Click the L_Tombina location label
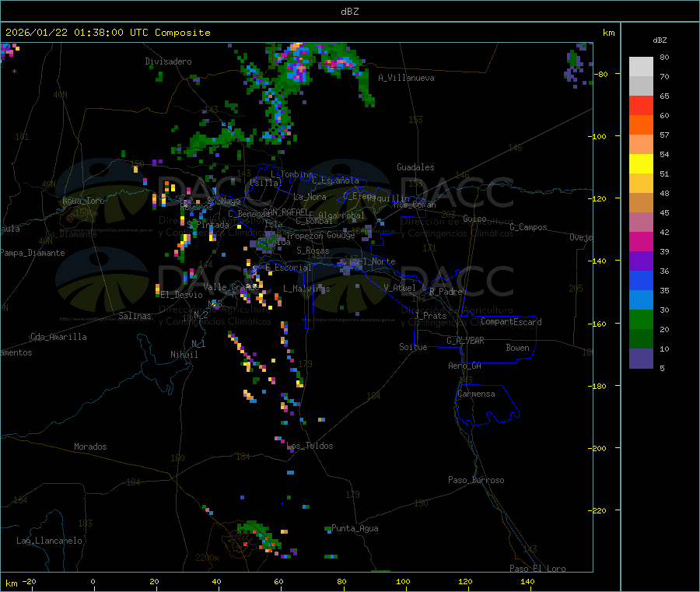The height and width of the screenshot is (592, 700). coord(292,174)
